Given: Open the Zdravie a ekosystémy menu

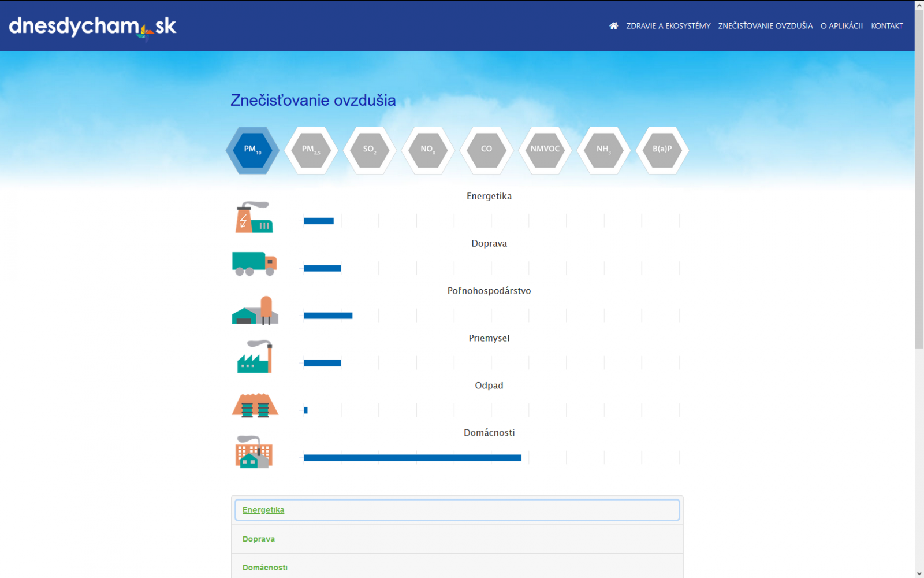Looking at the screenshot, I should pyautogui.click(x=668, y=26).
